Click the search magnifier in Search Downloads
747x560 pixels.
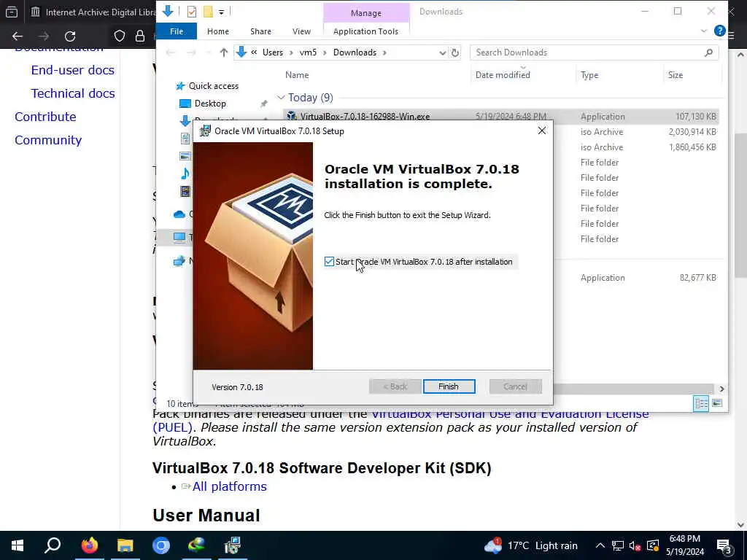708,52
